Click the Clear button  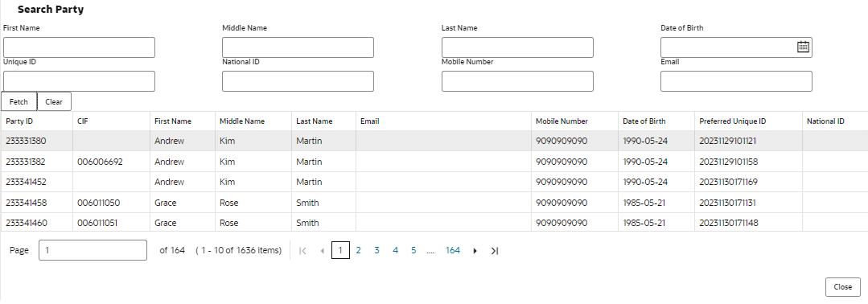point(54,102)
